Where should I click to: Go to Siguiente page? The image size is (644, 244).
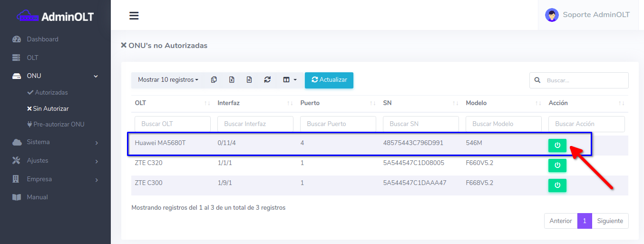click(x=610, y=221)
